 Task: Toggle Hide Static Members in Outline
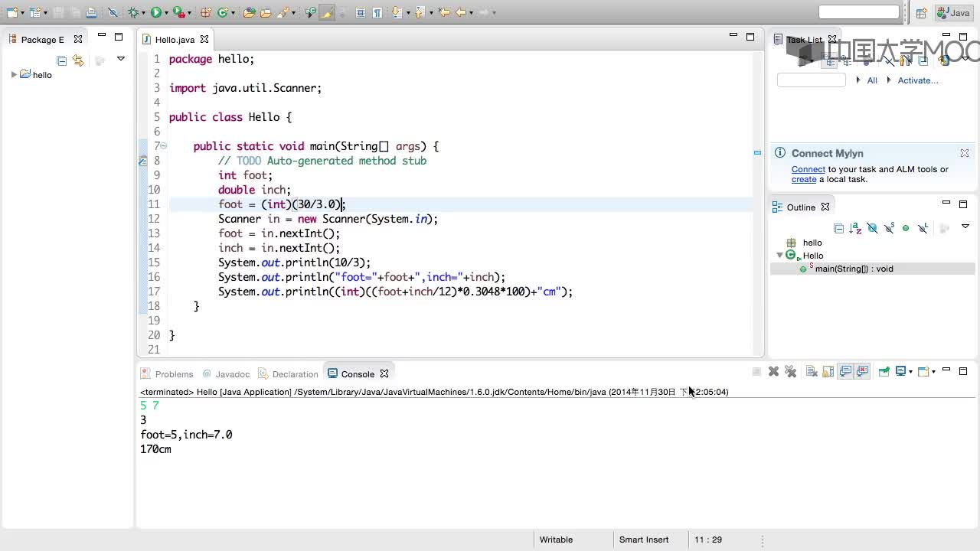pyautogui.click(x=889, y=228)
